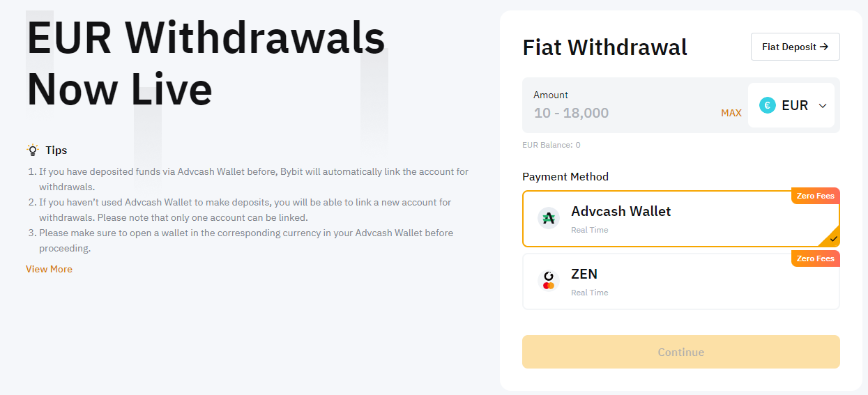Click the Zero Fees badge on Advcash Wallet
The image size is (868, 395).
[x=815, y=196]
